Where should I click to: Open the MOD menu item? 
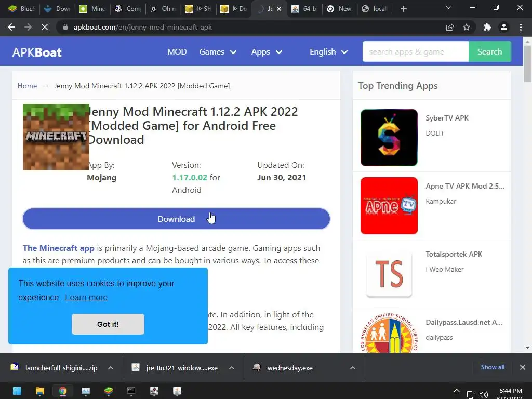[x=177, y=52]
